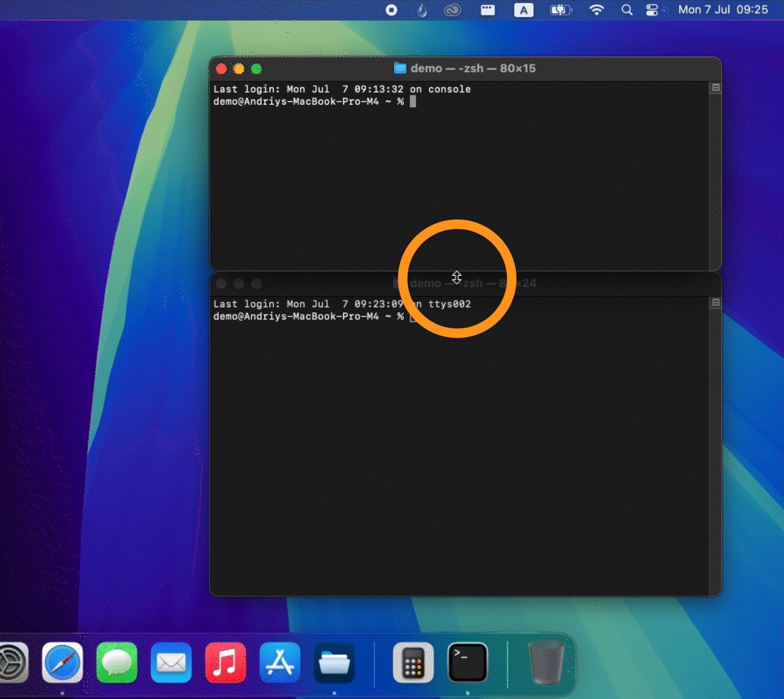This screenshot has width=784, height=699.
Task: Open Messages from the Dock
Action: (117, 663)
